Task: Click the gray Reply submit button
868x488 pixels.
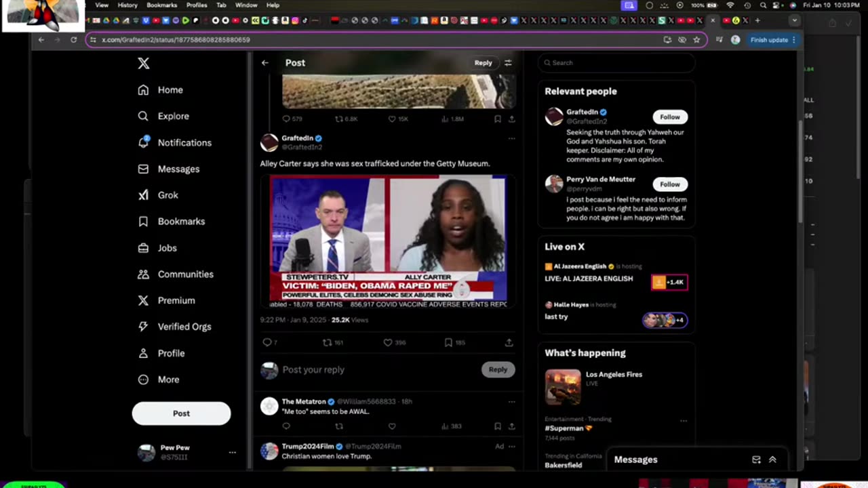Action: tap(498, 369)
